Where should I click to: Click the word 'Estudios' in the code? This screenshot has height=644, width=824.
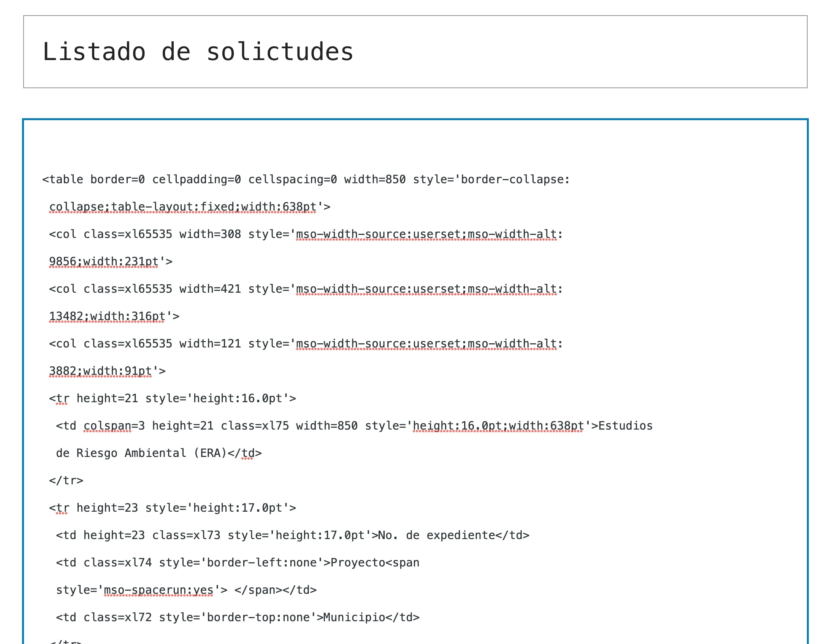click(x=626, y=426)
